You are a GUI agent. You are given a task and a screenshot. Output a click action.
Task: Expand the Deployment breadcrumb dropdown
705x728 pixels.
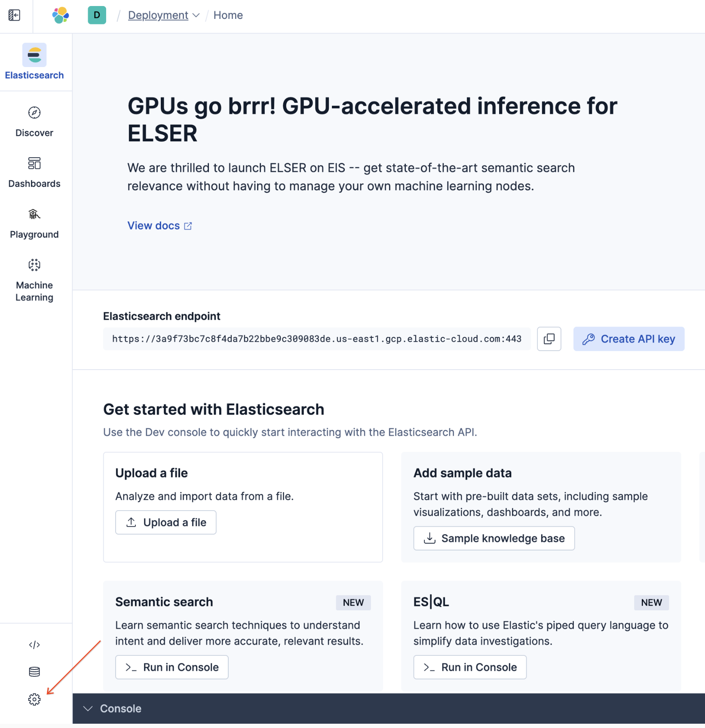[x=197, y=15]
